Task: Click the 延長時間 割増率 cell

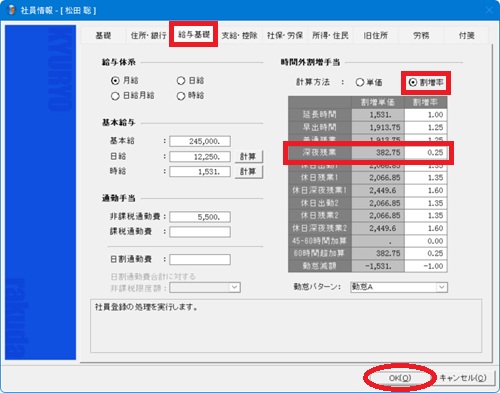Action: coord(426,115)
